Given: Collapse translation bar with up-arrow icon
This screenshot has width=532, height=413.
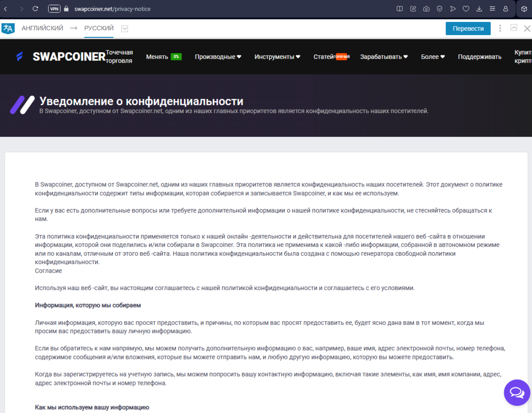Looking at the screenshot, I should 513,28.
